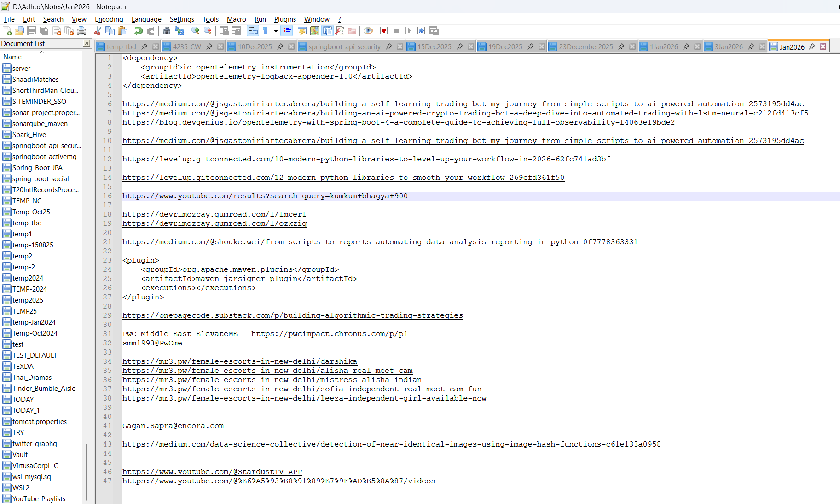Select the Save All toolbar icon
The width and height of the screenshot is (840, 504).
pos(44,30)
